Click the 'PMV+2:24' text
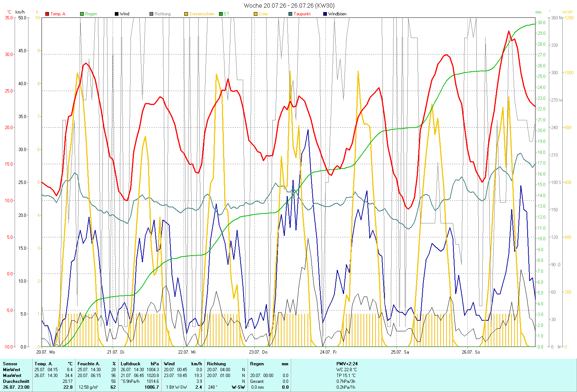Image resolution: width=577 pixels, height=392 pixels. click(347, 364)
